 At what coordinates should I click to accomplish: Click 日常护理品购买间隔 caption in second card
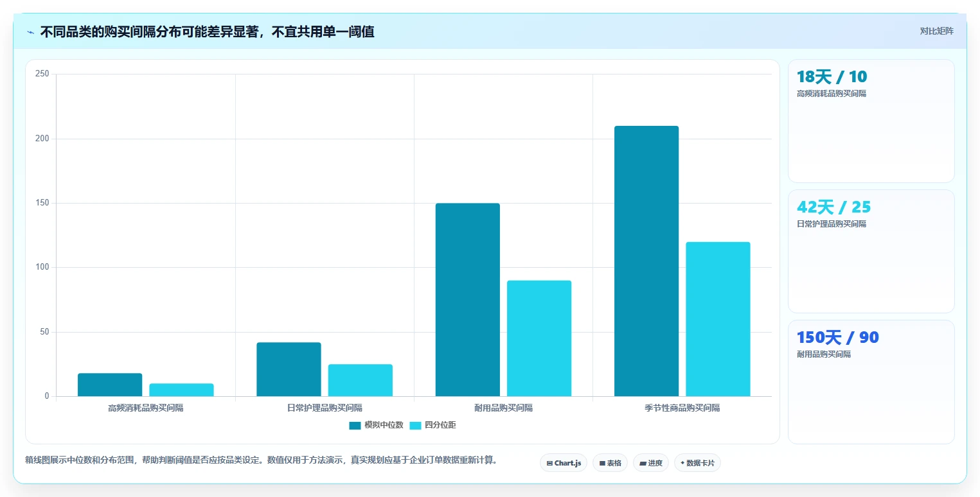(832, 224)
